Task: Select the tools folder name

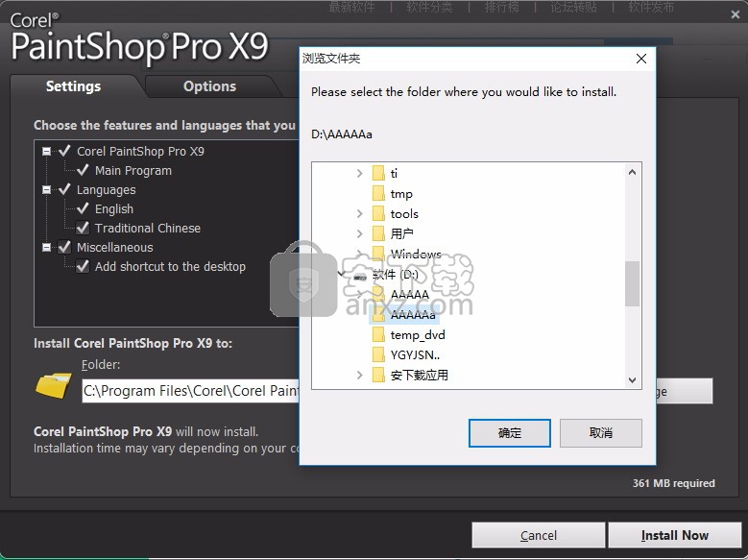Action: click(x=404, y=213)
